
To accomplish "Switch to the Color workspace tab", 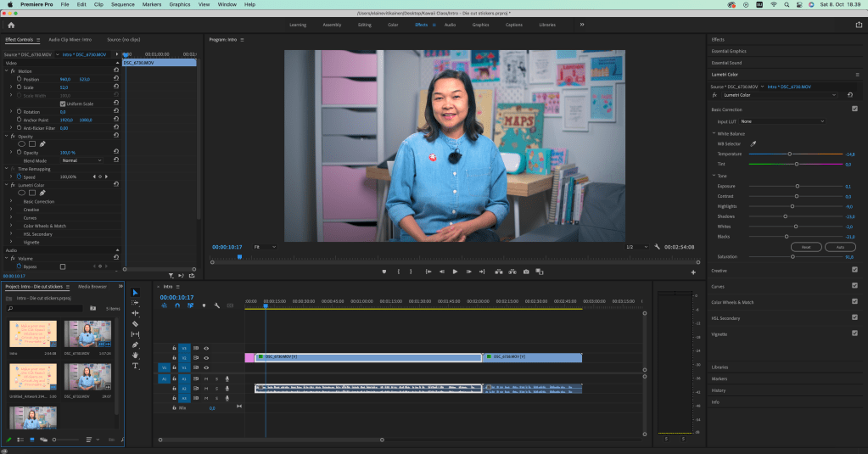I will coord(392,25).
